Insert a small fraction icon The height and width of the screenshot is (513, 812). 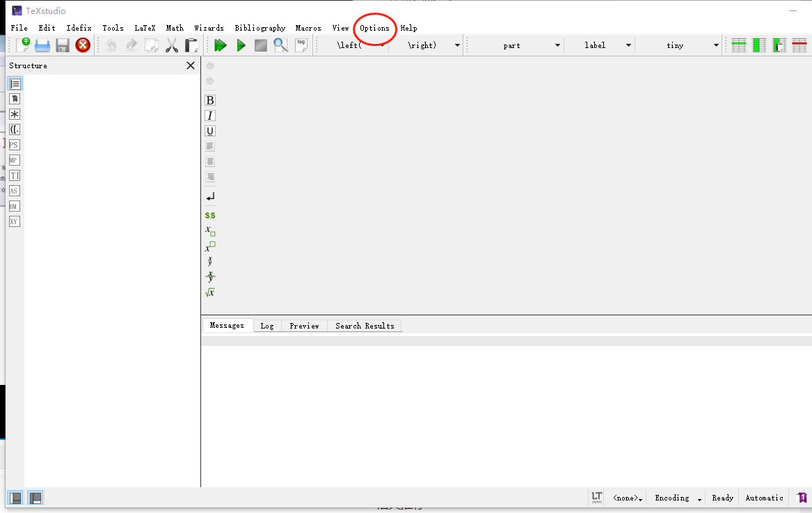point(209,261)
